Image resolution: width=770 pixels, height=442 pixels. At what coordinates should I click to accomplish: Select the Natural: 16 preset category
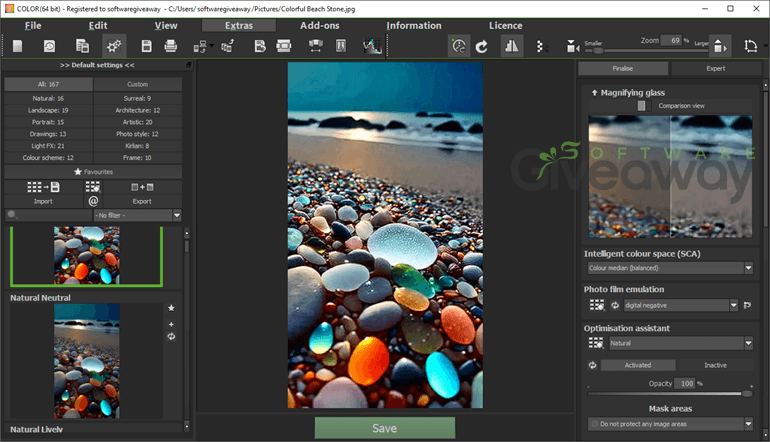(x=48, y=98)
